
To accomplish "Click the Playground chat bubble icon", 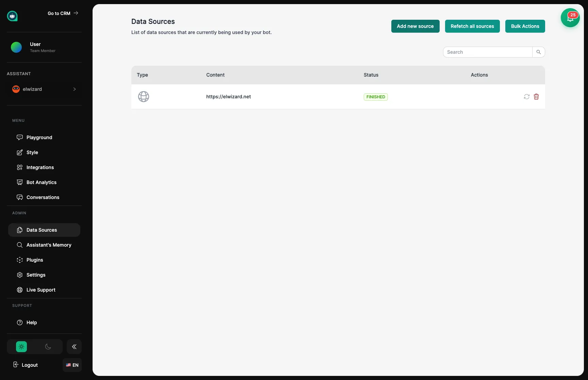I will (20, 137).
